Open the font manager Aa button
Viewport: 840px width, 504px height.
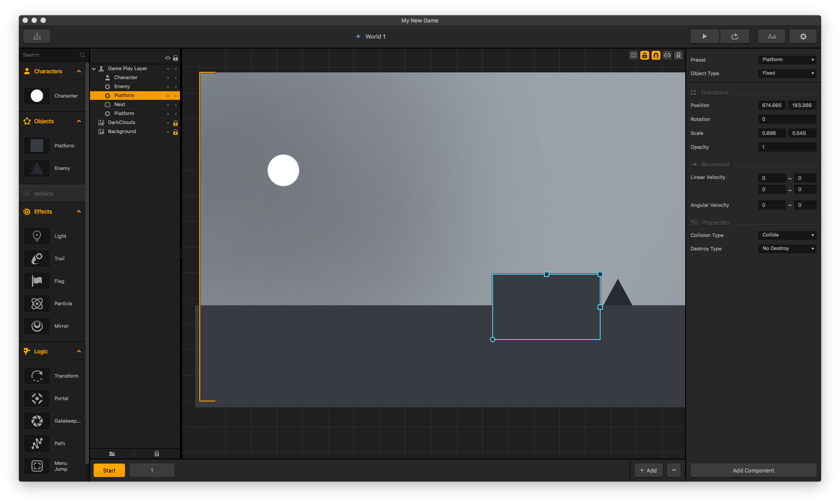click(772, 36)
